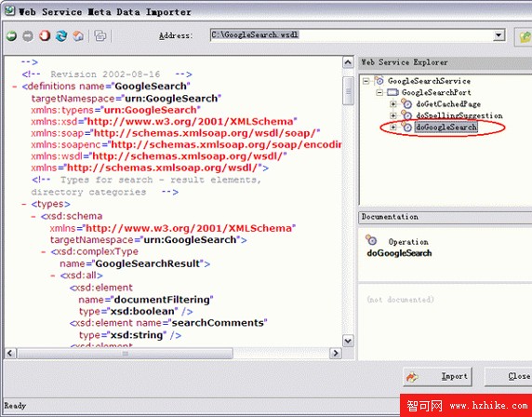Click the Address label

pyautogui.click(x=176, y=35)
